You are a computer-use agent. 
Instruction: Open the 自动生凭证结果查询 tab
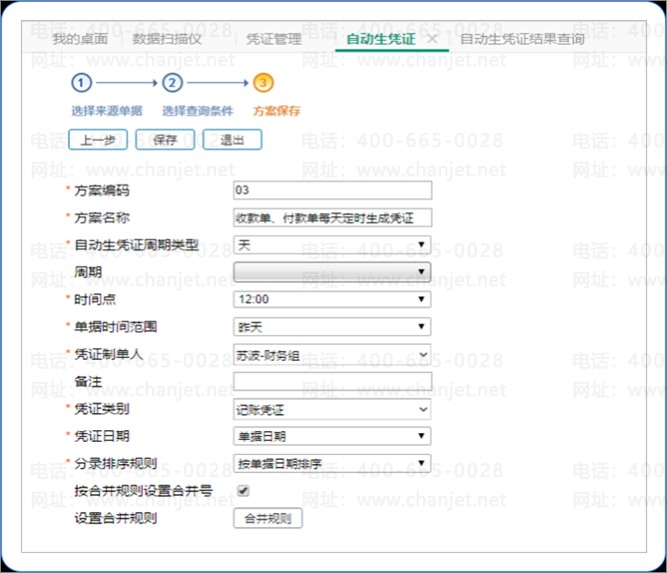[522, 39]
